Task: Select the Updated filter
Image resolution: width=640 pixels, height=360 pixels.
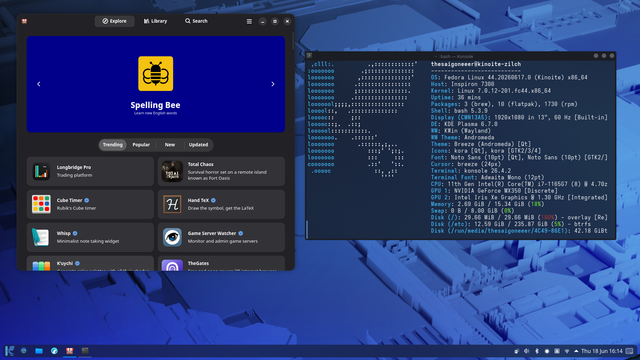Action: click(x=198, y=145)
